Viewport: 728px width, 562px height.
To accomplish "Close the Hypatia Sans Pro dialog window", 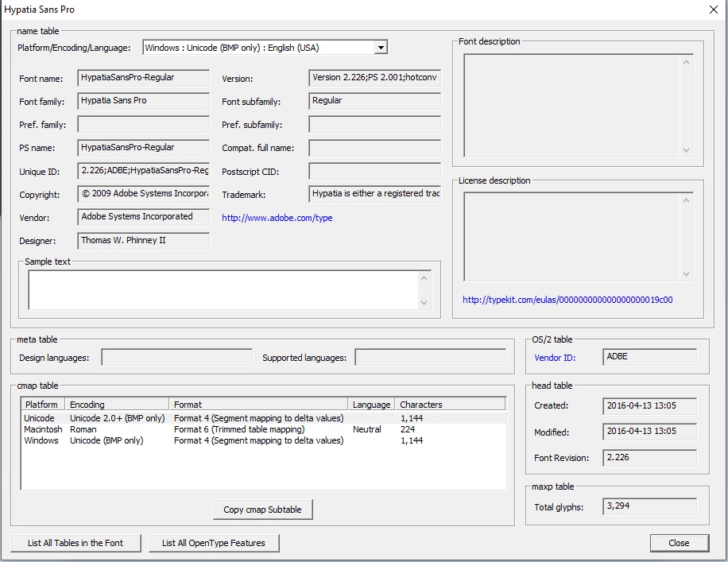I will [714, 10].
